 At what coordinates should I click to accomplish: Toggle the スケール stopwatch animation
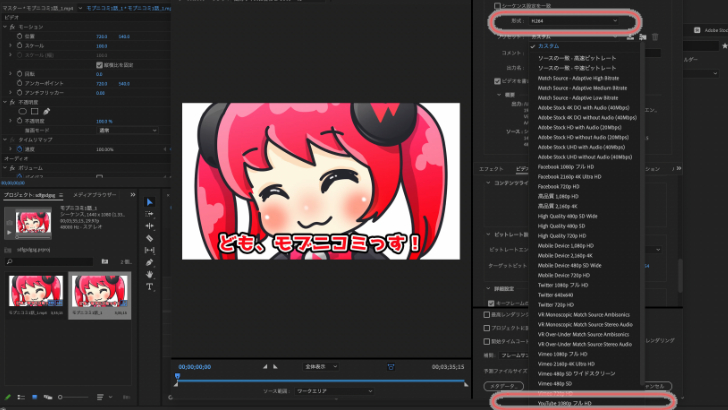pos(20,46)
